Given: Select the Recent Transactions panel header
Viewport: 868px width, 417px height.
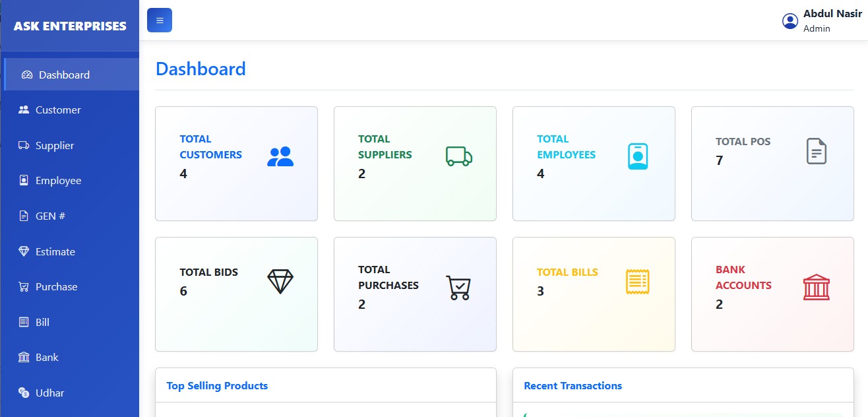Looking at the screenshot, I should tap(573, 386).
